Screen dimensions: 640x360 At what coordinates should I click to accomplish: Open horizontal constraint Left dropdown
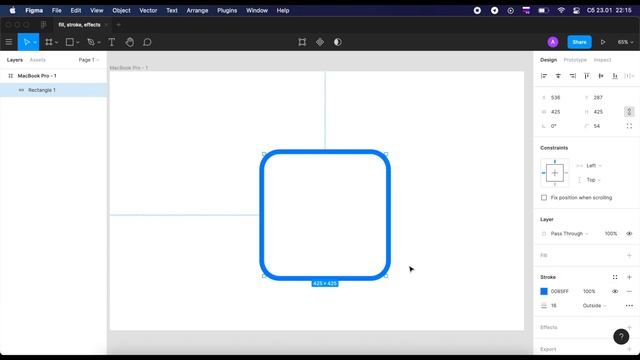coord(594,166)
